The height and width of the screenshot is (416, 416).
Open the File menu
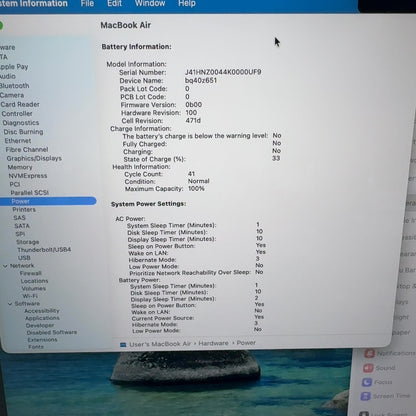[87, 3]
